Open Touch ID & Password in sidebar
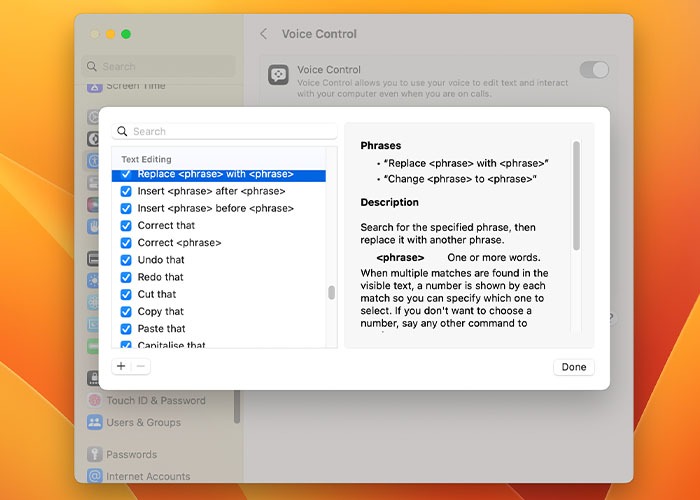 click(156, 400)
